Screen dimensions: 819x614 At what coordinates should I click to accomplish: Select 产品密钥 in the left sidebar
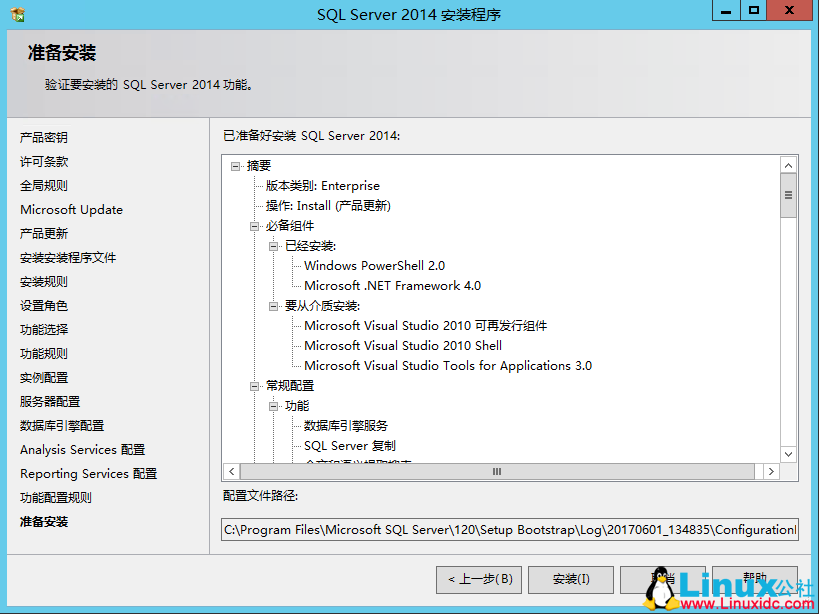pos(42,137)
